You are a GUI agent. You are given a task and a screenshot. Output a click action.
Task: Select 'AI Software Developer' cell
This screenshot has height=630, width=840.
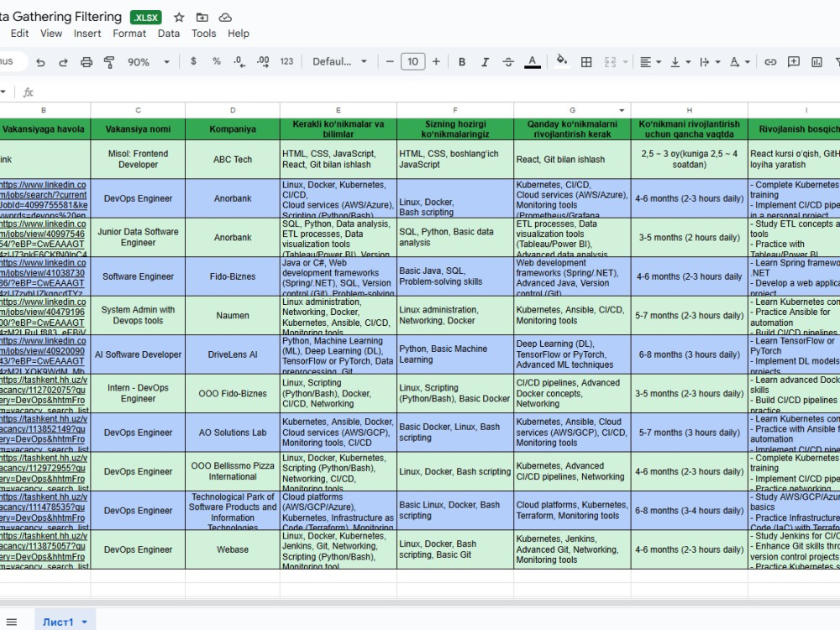pos(139,354)
